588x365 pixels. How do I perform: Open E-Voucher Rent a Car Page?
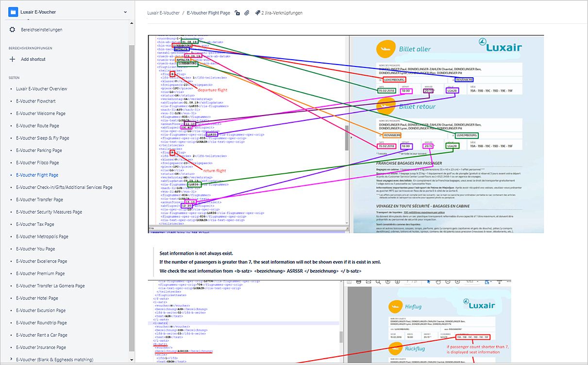pyautogui.click(x=41, y=335)
